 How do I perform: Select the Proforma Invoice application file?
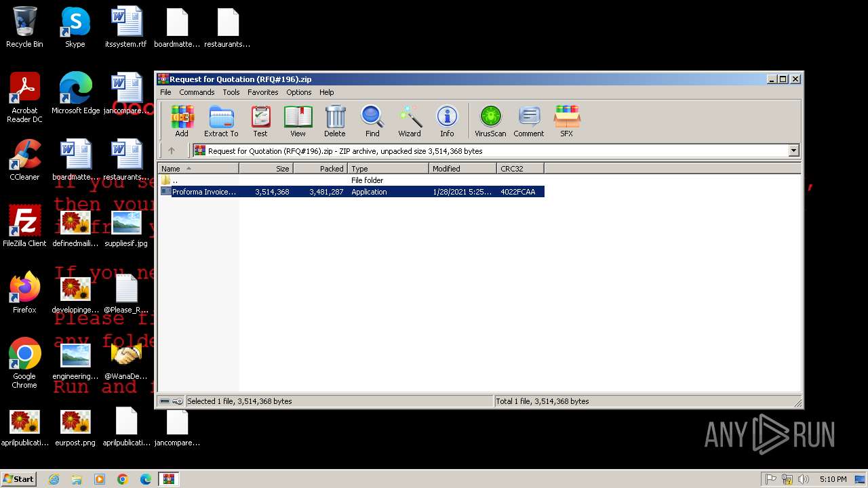tap(351, 192)
